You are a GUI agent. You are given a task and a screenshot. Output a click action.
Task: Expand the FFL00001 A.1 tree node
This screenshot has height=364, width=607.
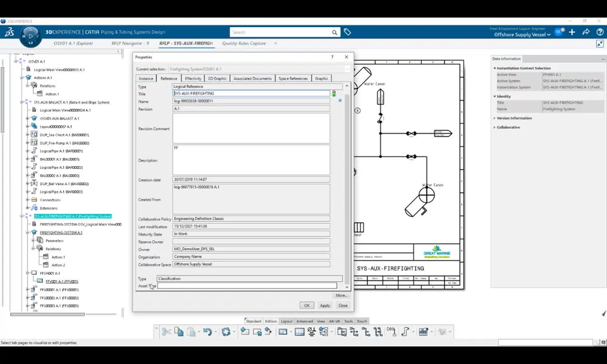(x=27, y=289)
